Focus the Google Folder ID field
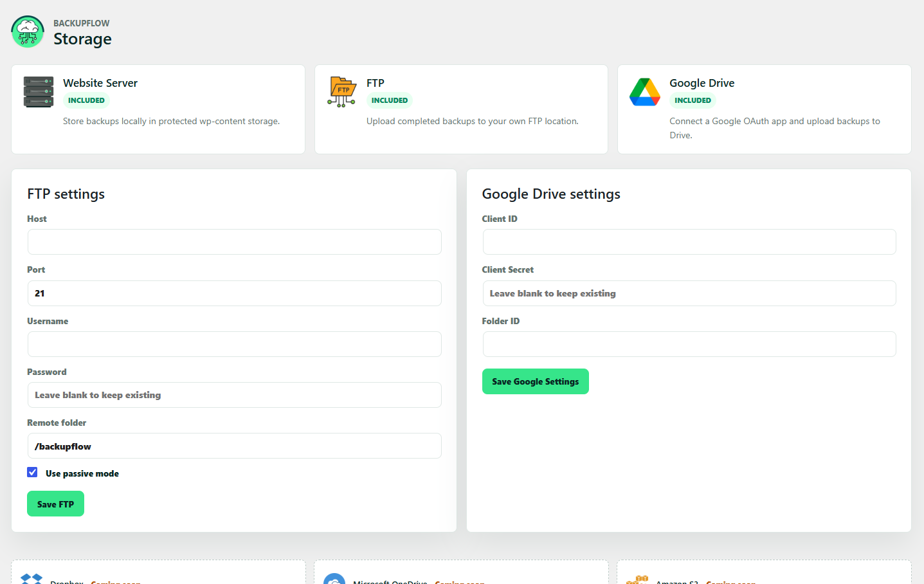Image resolution: width=924 pixels, height=584 pixels. pyautogui.click(x=689, y=344)
